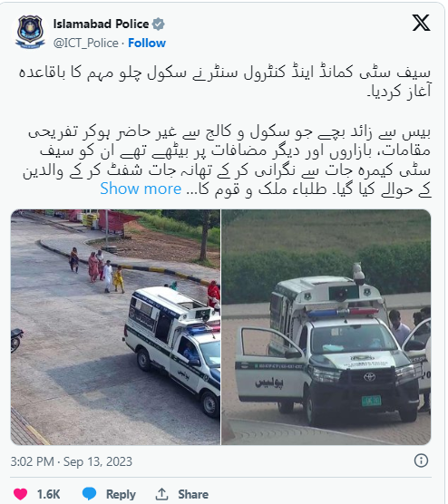Open left photo of police van on road

tap(115, 327)
